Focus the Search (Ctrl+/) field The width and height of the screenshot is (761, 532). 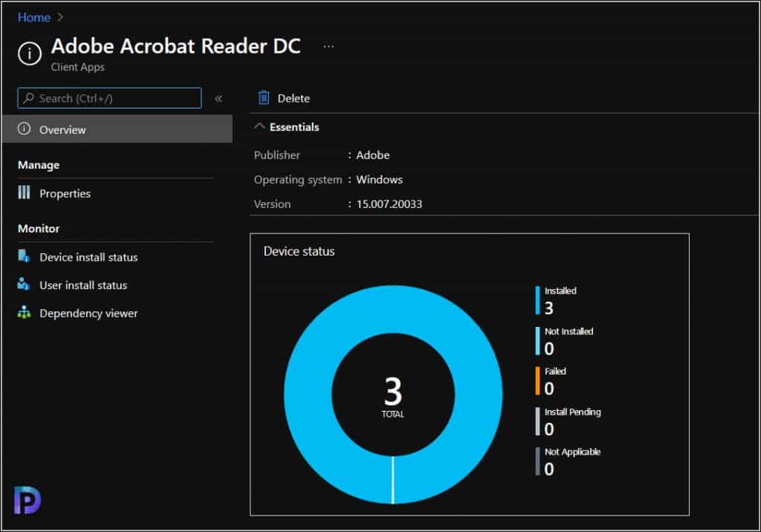(109, 98)
